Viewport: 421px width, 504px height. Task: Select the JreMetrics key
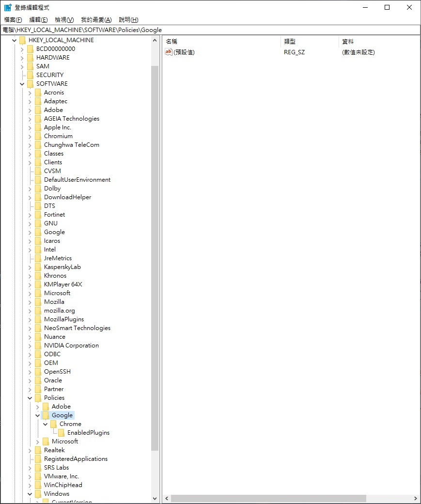click(58, 258)
